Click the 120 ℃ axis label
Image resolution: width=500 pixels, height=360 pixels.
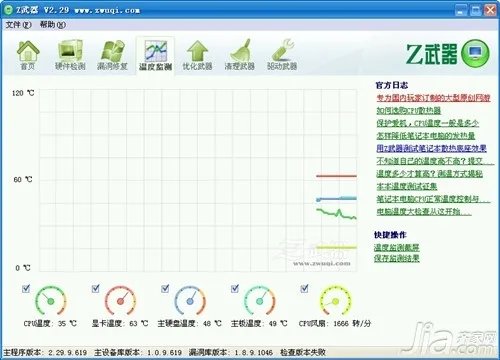pyautogui.click(x=23, y=93)
